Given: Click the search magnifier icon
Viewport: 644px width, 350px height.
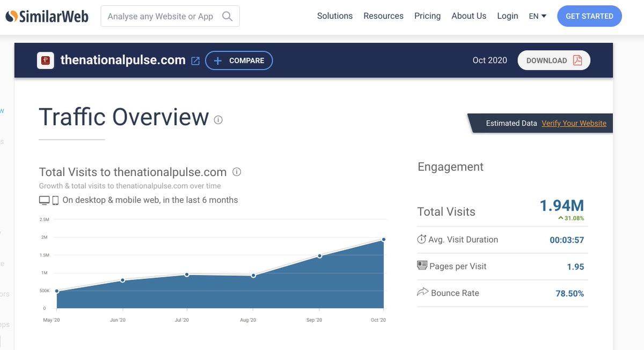Looking at the screenshot, I should coord(227,16).
